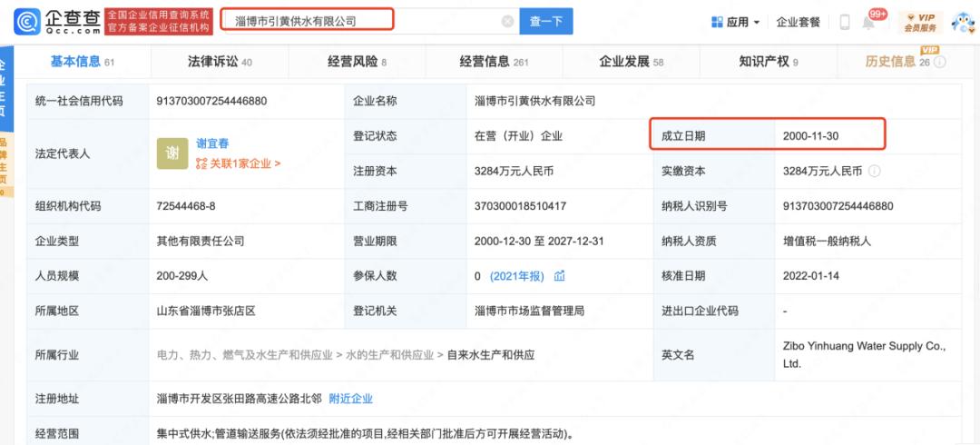This screenshot has width=980, height=445.
Task: Select the business term 2000-12-30 至 2027-12-31
Action: [x=539, y=241]
